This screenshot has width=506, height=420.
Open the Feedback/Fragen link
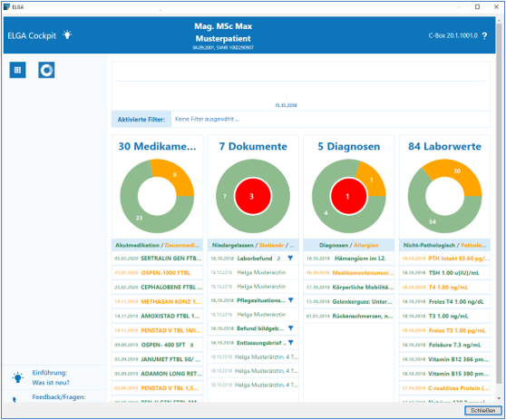pos(59,397)
